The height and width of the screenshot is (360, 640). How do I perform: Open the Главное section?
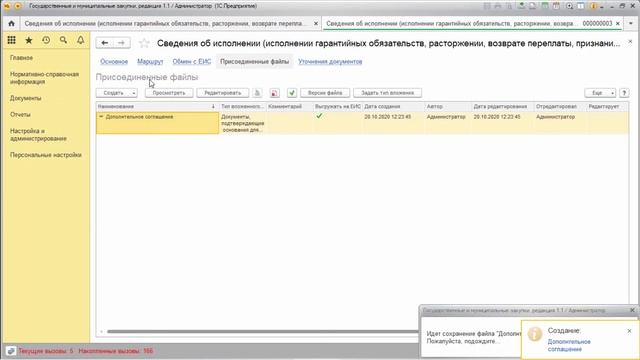click(21, 58)
